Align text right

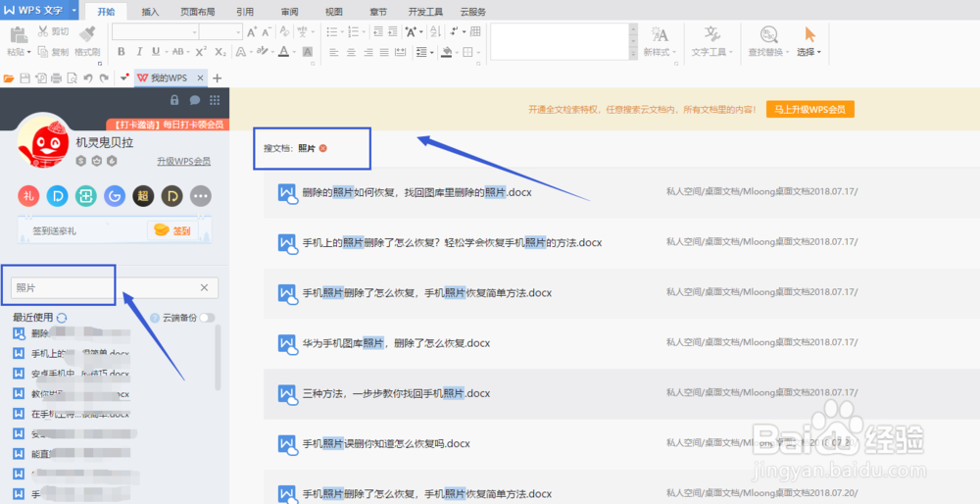tap(368, 52)
